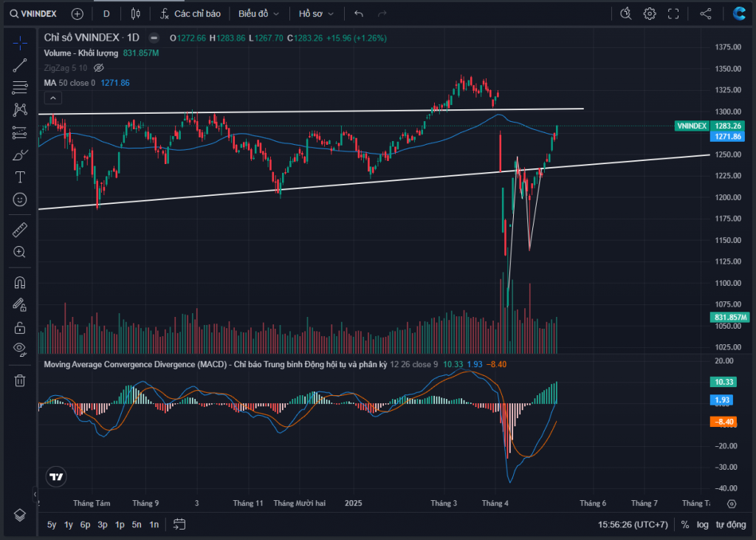This screenshot has width=756, height=540.
Task: Click volume label 831.857M
Action: point(729,318)
